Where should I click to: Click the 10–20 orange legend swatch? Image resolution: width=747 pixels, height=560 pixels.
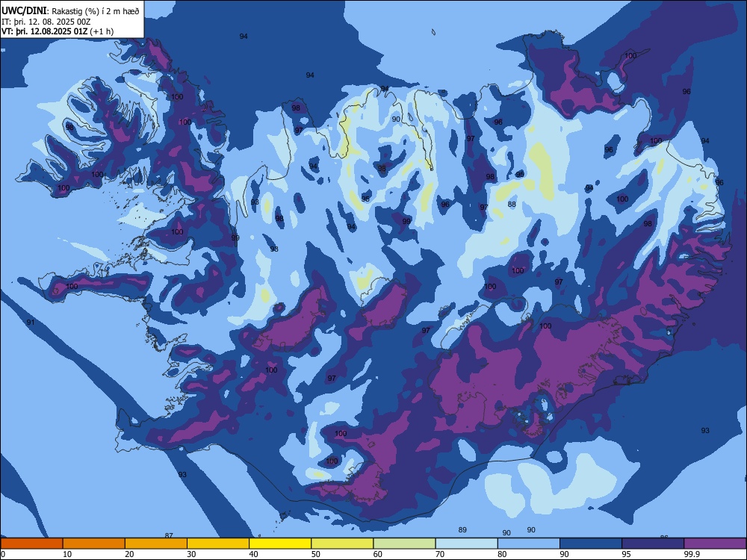(94, 544)
